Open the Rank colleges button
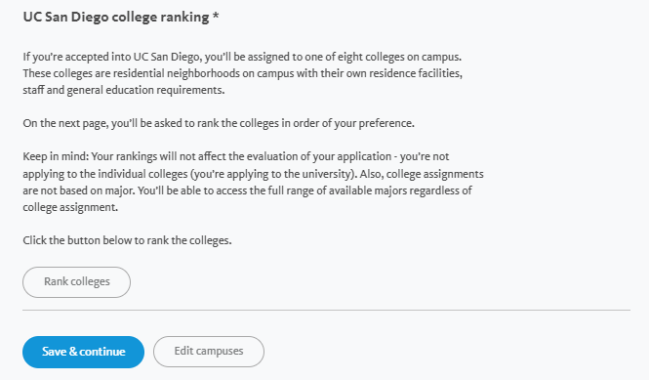Screen dimensions: 649x380 click(77, 282)
